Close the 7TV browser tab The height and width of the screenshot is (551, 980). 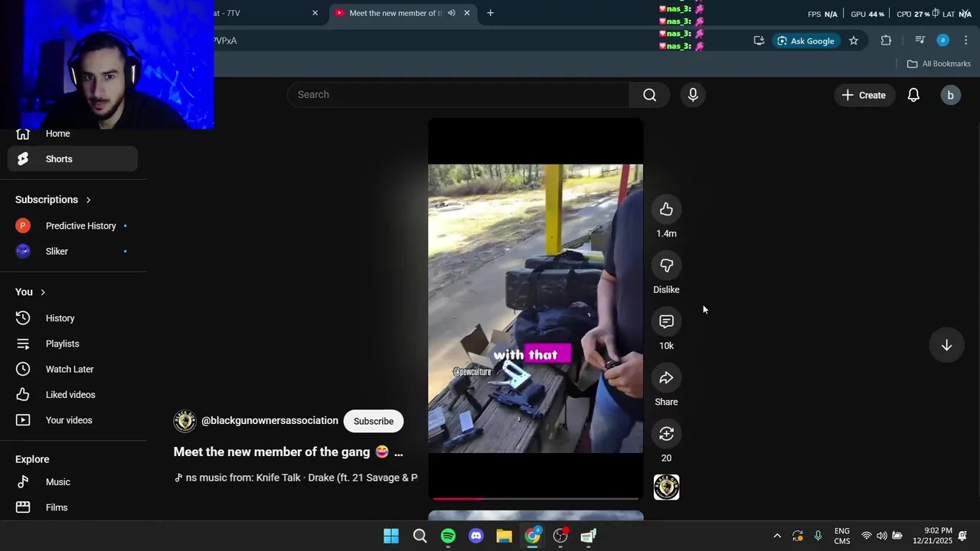pyautogui.click(x=315, y=13)
